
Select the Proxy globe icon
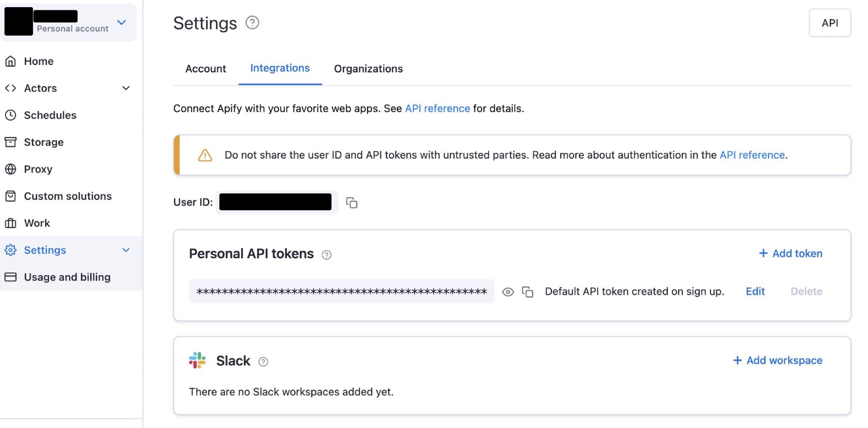11,169
